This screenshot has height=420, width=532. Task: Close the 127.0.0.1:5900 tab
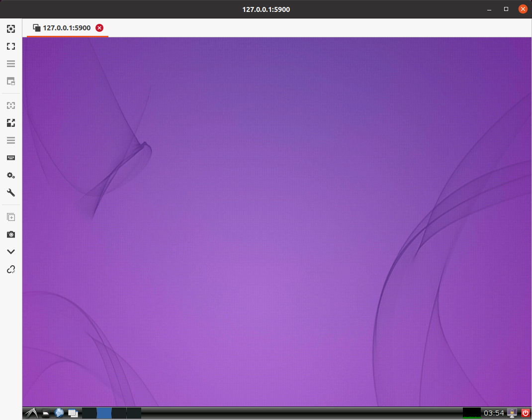pyautogui.click(x=99, y=28)
